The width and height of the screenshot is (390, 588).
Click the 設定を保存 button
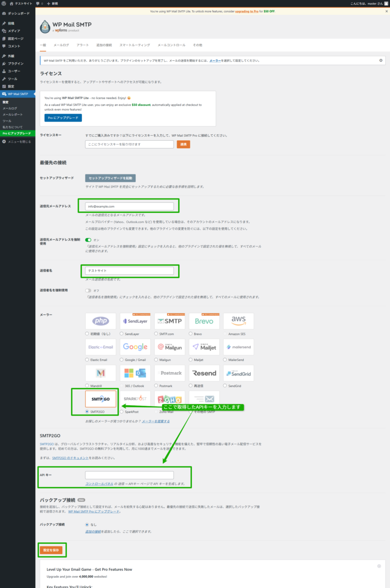tap(52, 550)
